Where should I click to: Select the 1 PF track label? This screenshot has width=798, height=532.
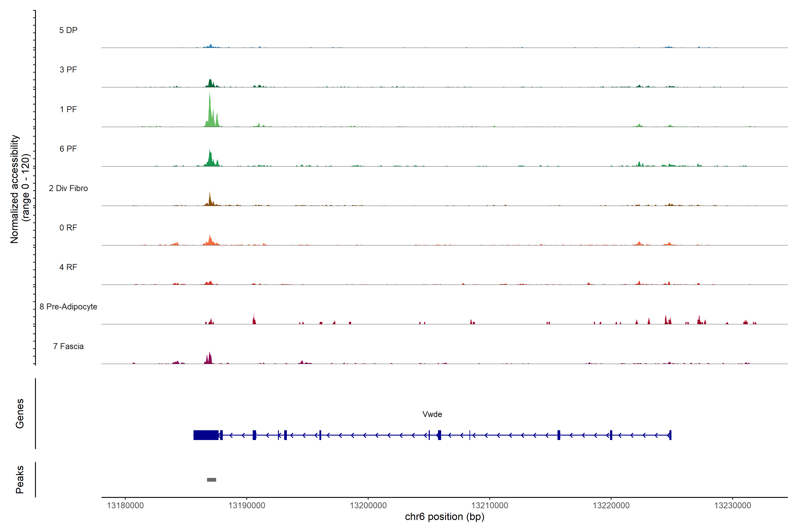(68, 109)
